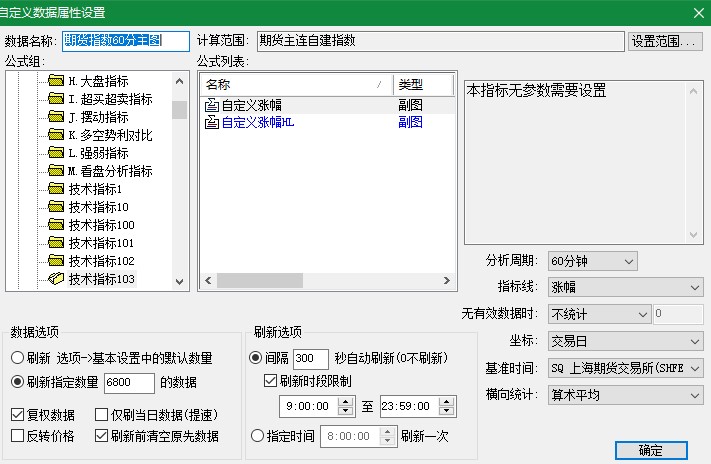Click 计算范围 field 期货主连自建指数

point(440,41)
